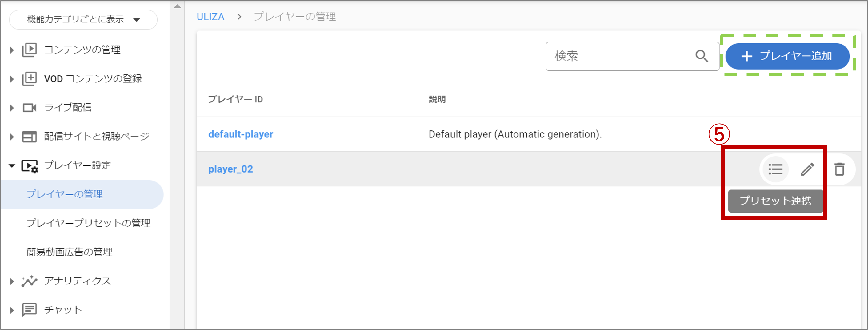868x330 pixels.
Task: Click the VOD コンテンツの登録 plus icon
Action: (30, 79)
